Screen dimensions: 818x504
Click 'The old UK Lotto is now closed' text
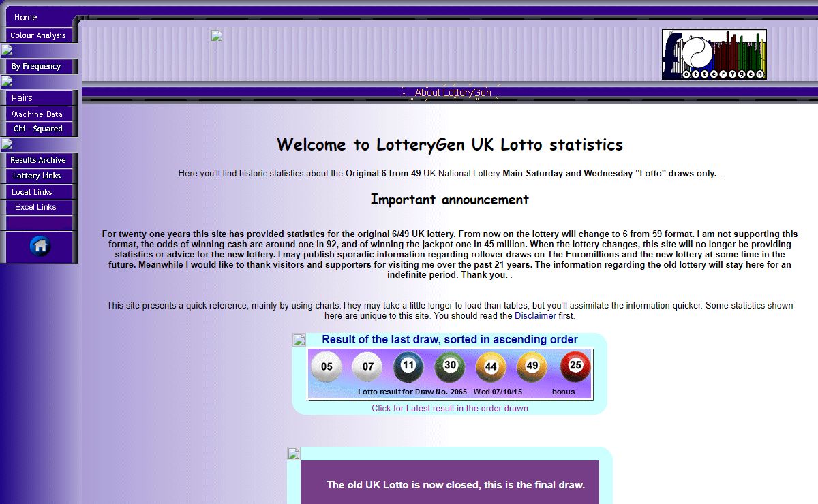click(x=455, y=485)
